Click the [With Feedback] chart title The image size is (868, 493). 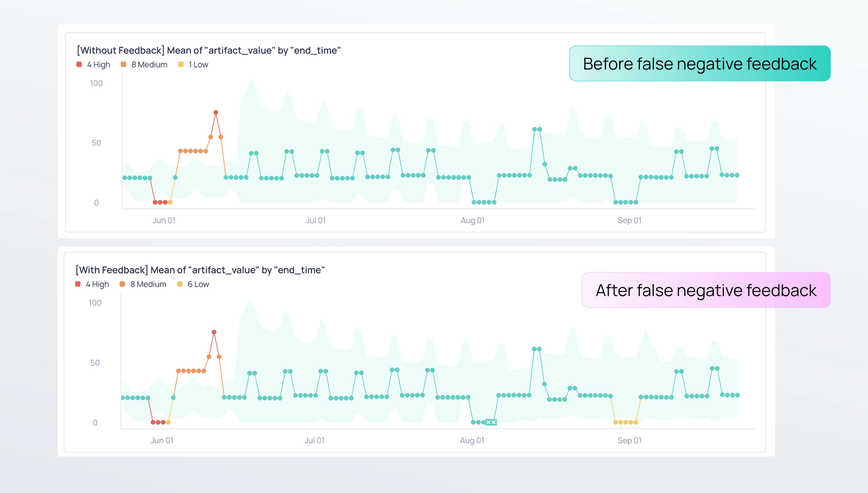pos(200,270)
